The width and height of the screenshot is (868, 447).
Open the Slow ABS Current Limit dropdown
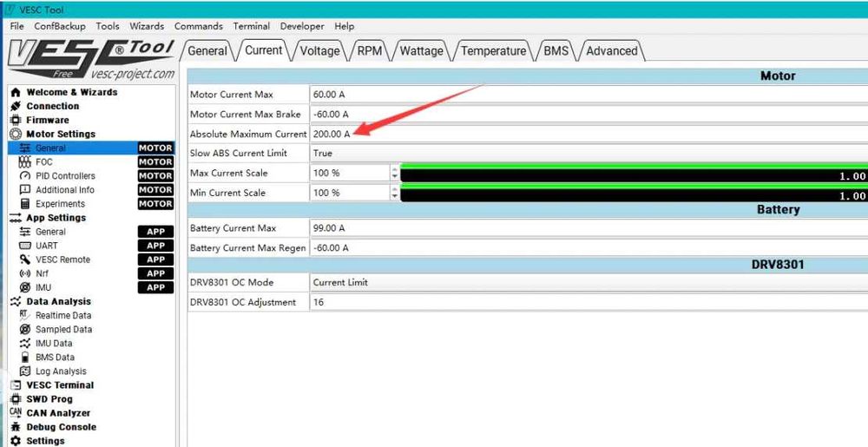click(589, 154)
